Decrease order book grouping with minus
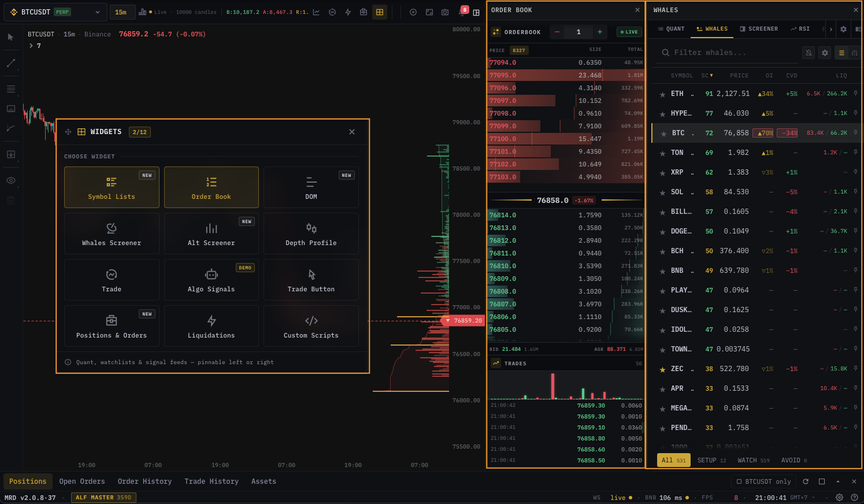This screenshot has height=504, width=864. pyautogui.click(x=557, y=32)
